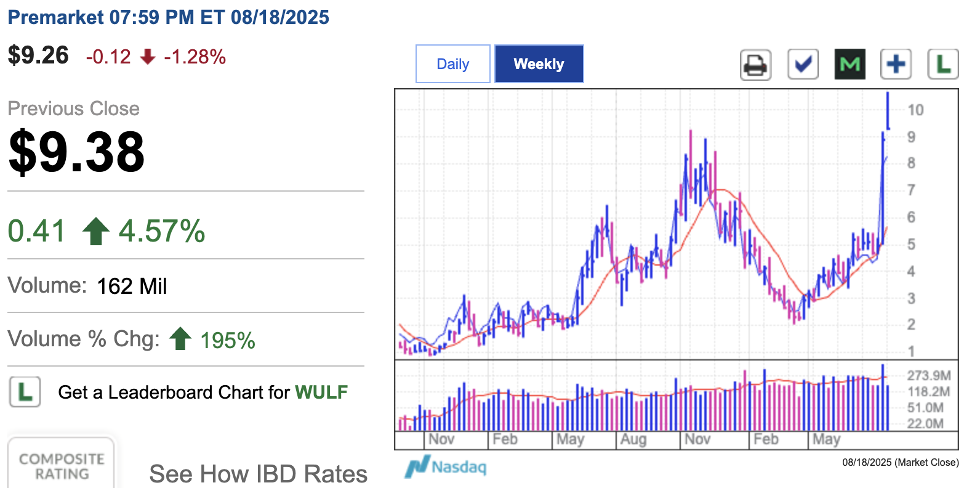Click the -1.28% premarket change
The height and width of the screenshot is (488, 980).
[195, 57]
